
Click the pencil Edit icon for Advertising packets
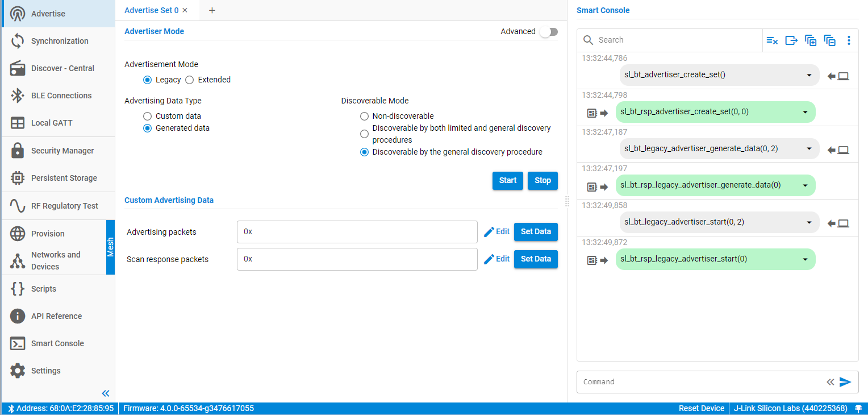489,232
